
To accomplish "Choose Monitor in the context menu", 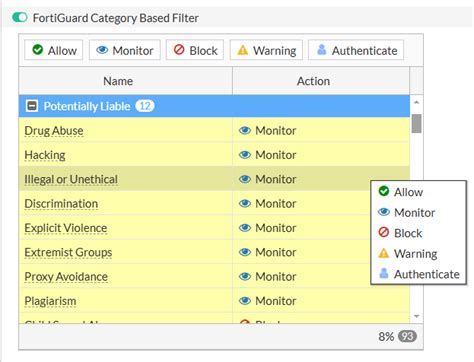I will coord(418,213).
